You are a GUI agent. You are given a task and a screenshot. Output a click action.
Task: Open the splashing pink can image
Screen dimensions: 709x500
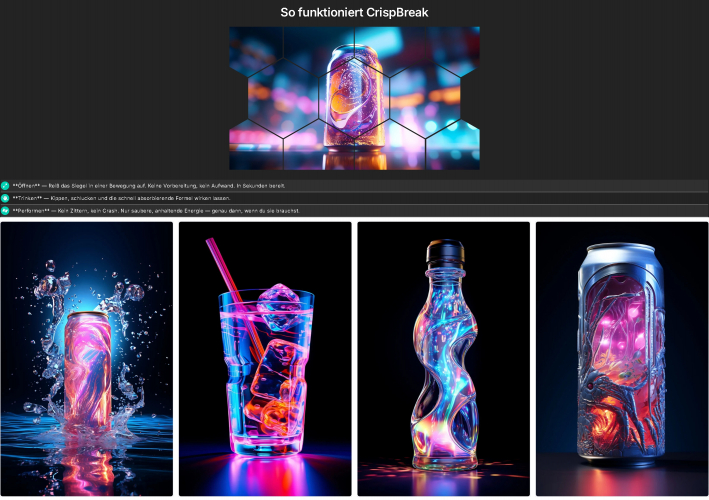pyautogui.click(x=87, y=359)
